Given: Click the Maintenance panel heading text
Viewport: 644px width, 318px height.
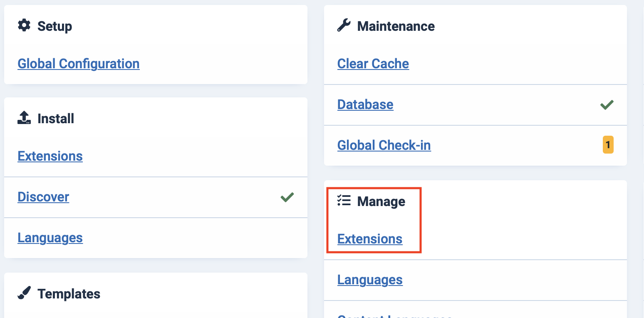Looking at the screenshot, I should (x=396, y=26).
